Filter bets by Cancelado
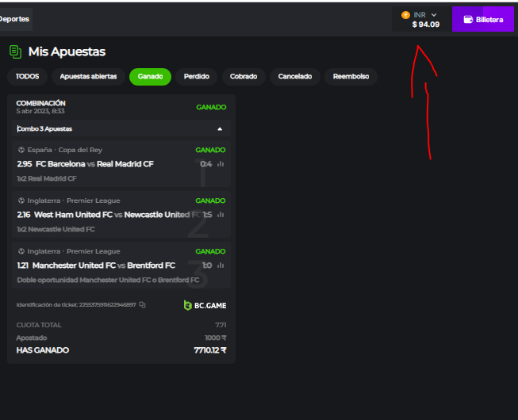The width and height of the screenshot is (518, 420). [x=294, y=77]
